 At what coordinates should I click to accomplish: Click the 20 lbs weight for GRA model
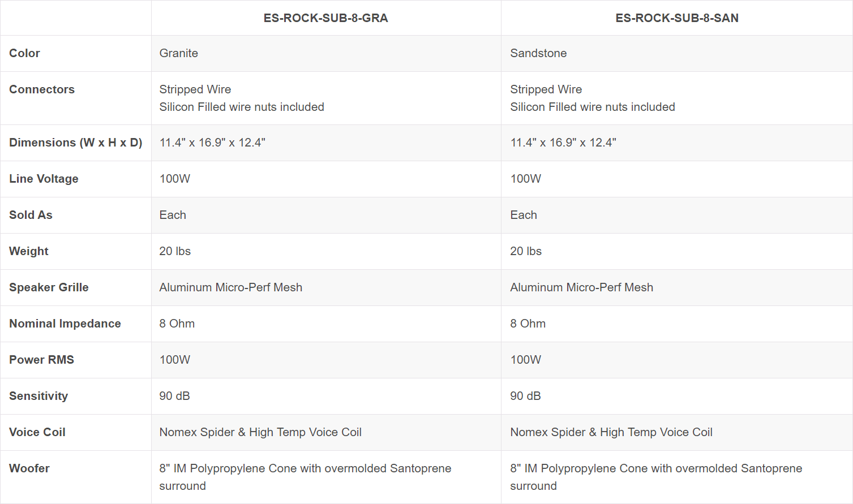tap(175, 251)
